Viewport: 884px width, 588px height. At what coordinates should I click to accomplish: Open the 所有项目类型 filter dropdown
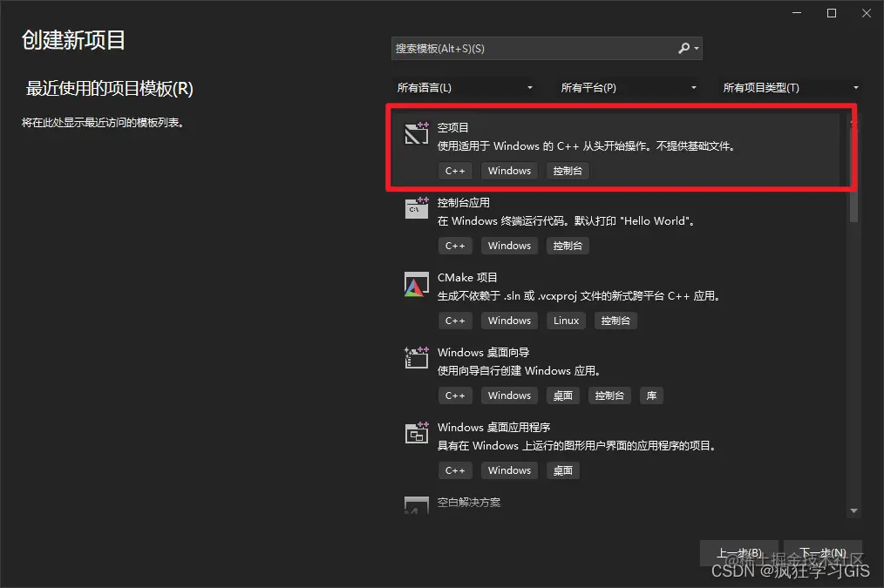791,88
